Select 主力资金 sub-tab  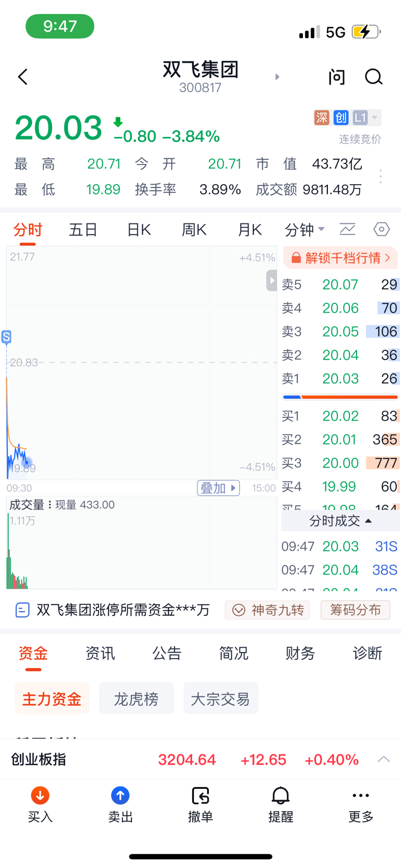pyautogui.click(x=52, y=698)
